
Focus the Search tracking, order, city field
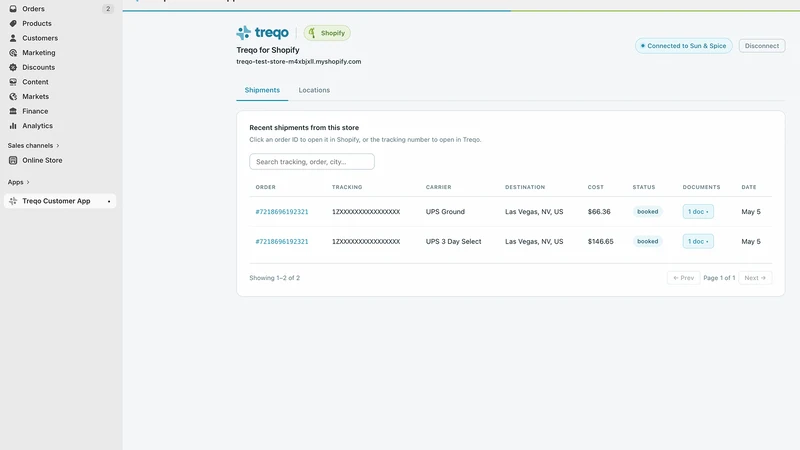tap(312, 162)
